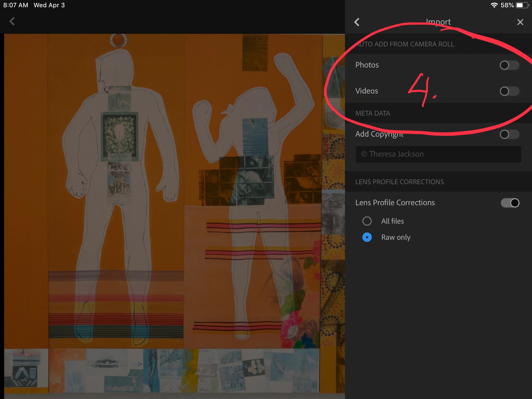Tap the Photos label row
Viewport: 532px width, 399px height.
(x=367, y=65)
